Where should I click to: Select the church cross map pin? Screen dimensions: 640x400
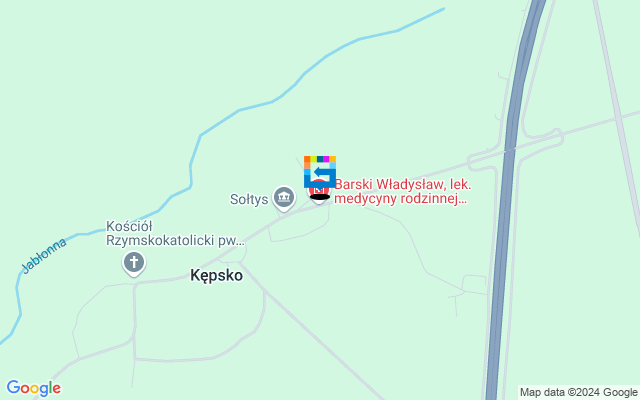pyautogui.click(x=134, y=264)
